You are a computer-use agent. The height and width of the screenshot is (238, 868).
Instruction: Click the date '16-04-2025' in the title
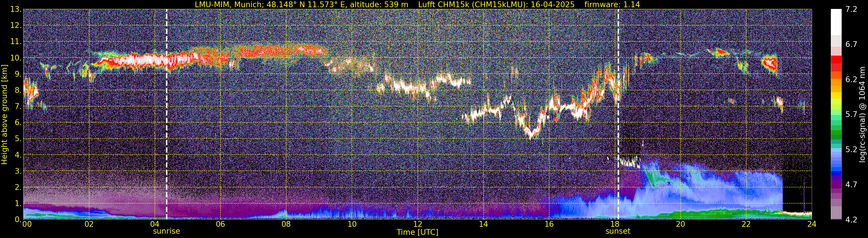click(553, 4)
